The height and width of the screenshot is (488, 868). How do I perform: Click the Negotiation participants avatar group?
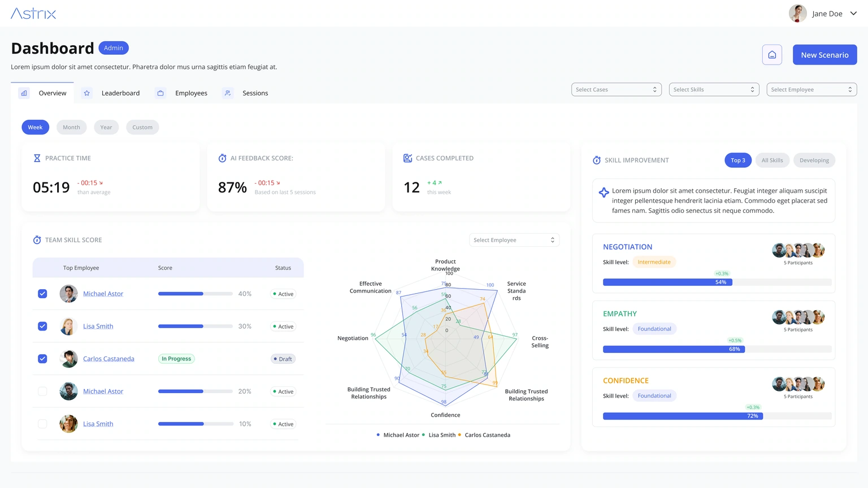click(798, 250)
